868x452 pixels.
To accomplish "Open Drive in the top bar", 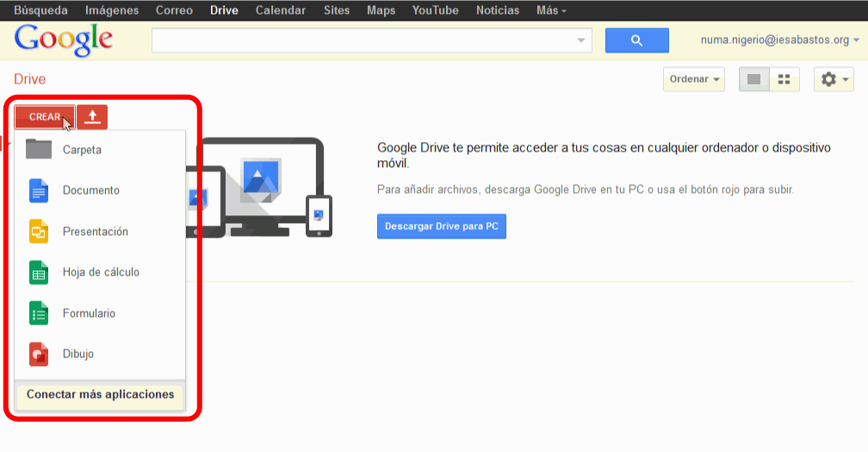I will coord(224,10).
